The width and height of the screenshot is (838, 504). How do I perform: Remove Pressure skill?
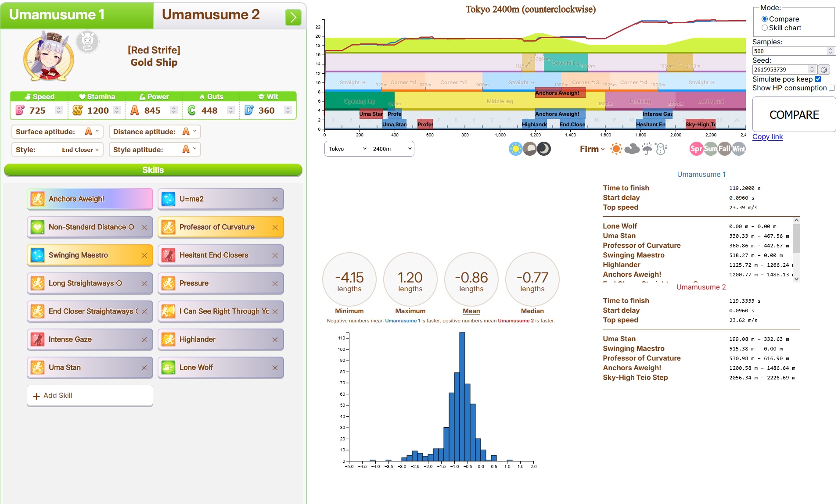coord(275,283)
